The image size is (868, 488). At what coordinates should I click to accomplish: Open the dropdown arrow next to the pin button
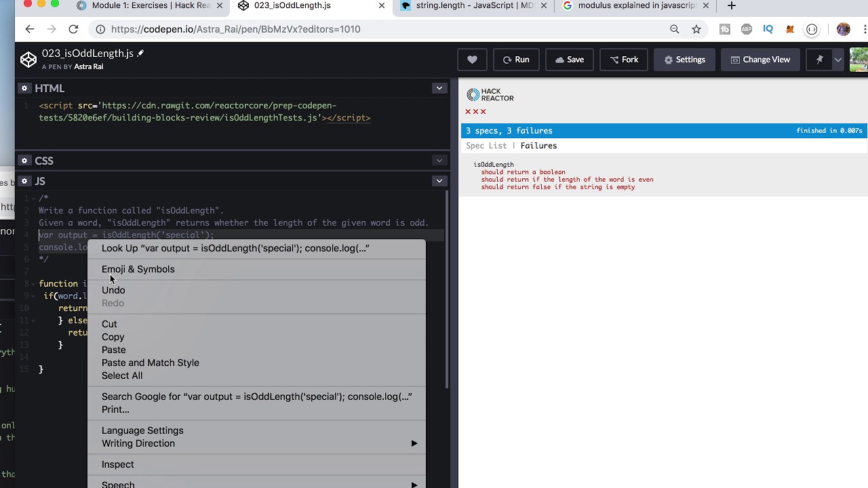(838, 60)
